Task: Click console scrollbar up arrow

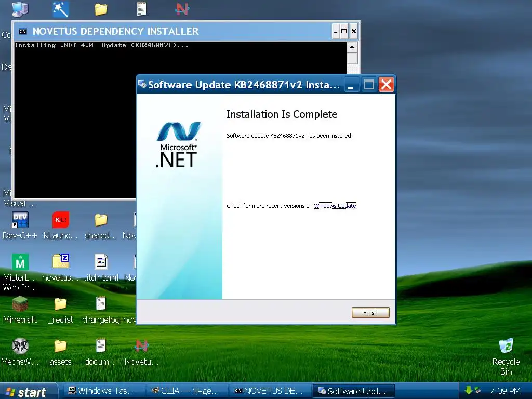Action: pos(352,47)
